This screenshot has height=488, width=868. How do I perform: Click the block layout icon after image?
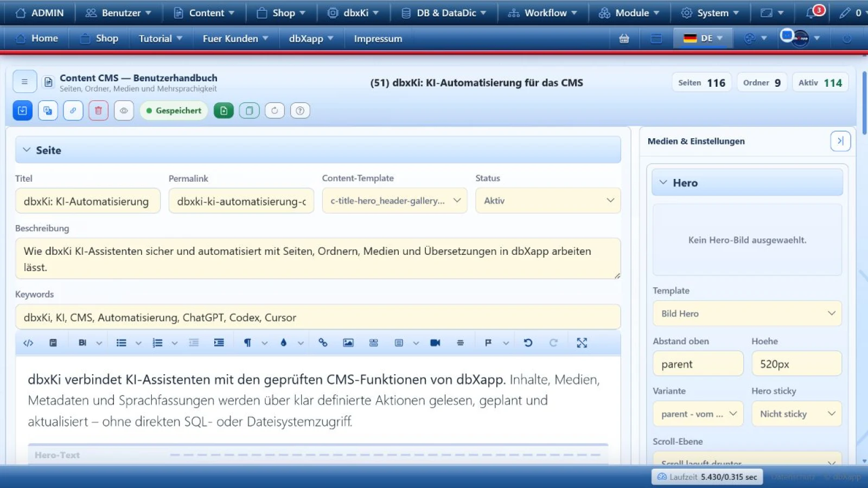(x=374, y=343)
